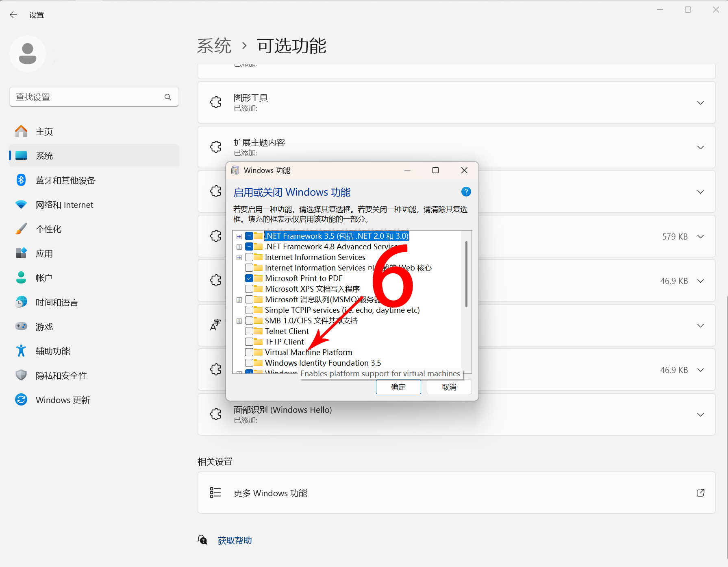
Task: Expand 面部识别 (Windows Hello) chevron
Action: (700, 414)
